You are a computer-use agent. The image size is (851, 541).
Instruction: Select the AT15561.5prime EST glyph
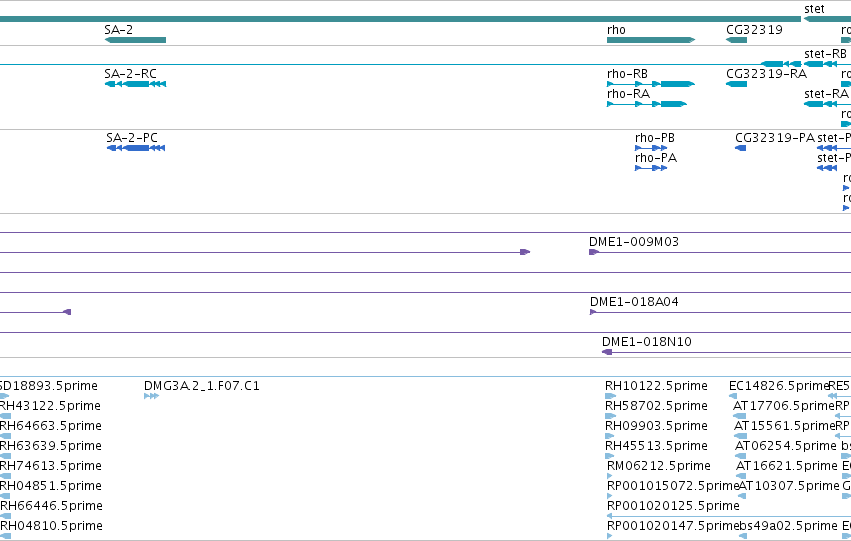(740, 436)
